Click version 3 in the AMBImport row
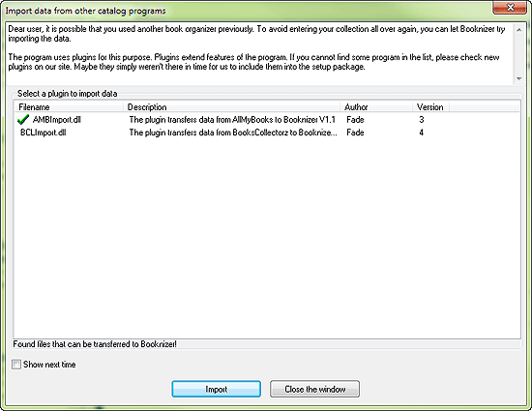Screen dimensions: 532x411 422,120
